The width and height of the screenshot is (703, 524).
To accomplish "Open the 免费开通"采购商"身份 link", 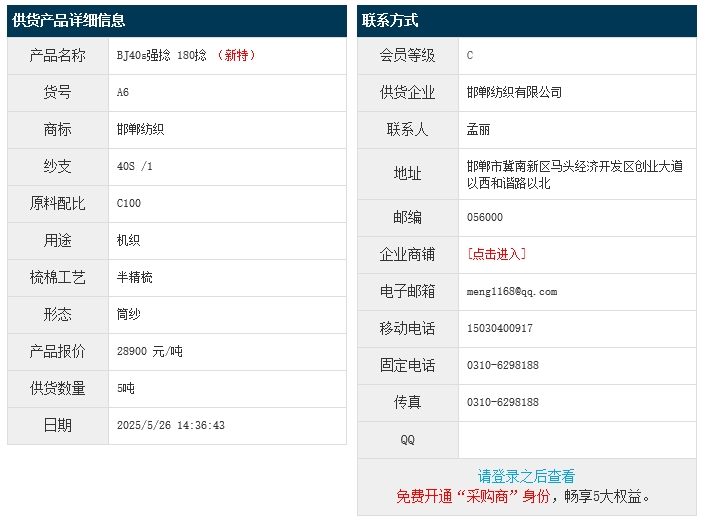I will (x=473, y=496).
